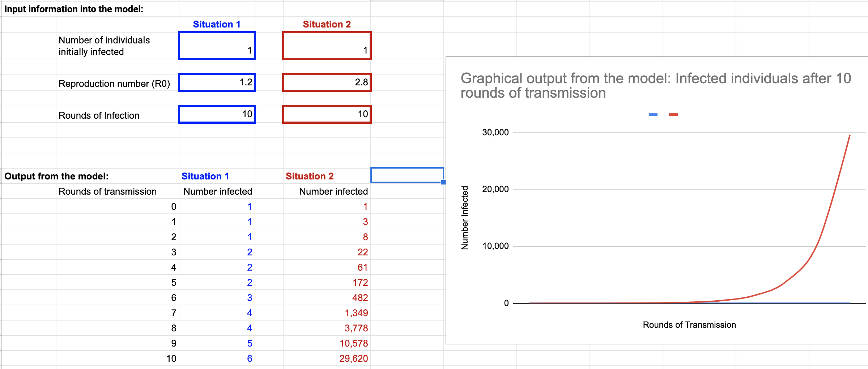Select Situation 1 Rounds of Infection cell
This screenshot has width=868, height=369.
point(217,114)
